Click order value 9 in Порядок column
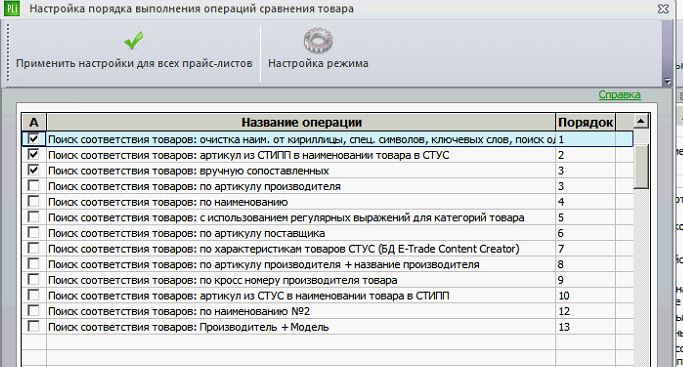This screenshot has height=367, width=683. click(x=561, y=280)
